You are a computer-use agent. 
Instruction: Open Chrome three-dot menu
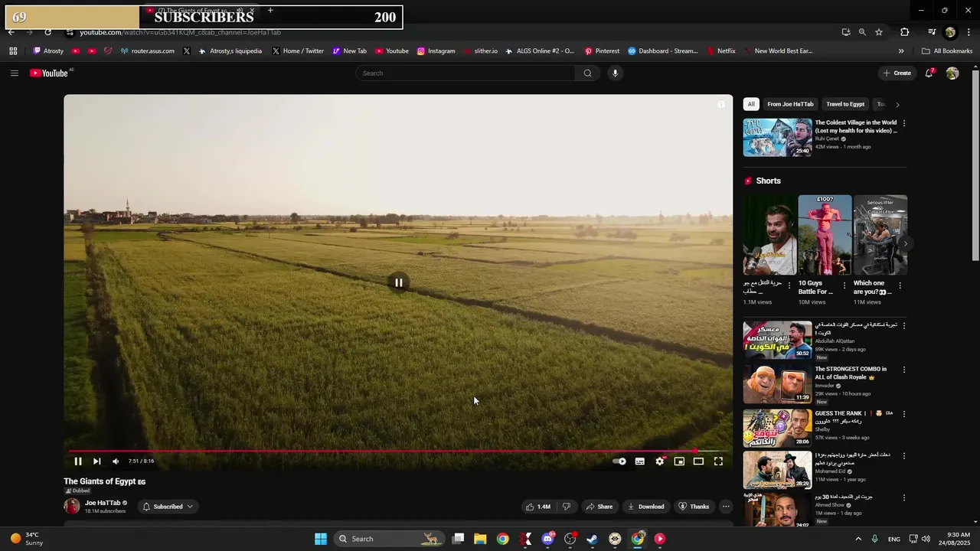point(969,32)
